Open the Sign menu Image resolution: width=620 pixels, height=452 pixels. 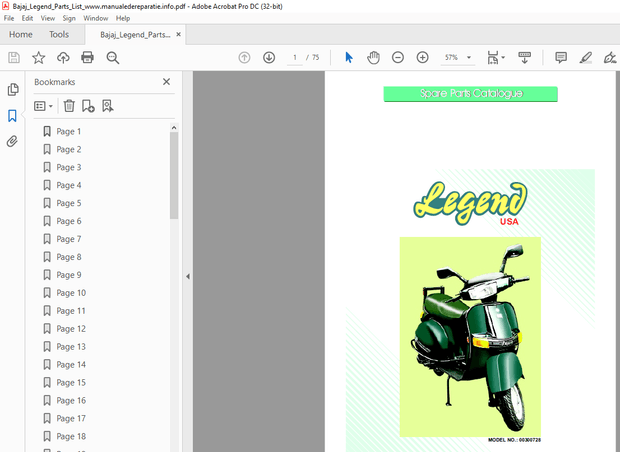[x=69, y=18]
